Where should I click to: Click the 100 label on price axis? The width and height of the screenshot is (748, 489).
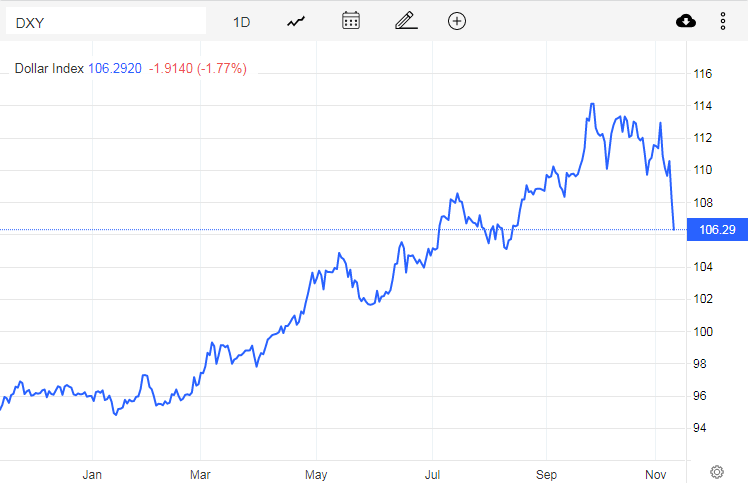(703, 331)
